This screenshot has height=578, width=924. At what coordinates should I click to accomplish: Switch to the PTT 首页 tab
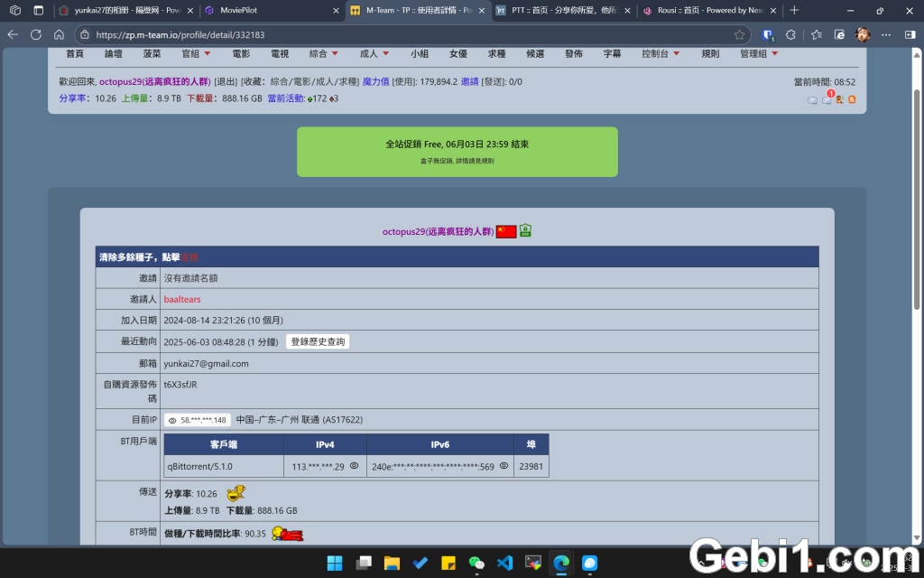[x=563, y=10]
